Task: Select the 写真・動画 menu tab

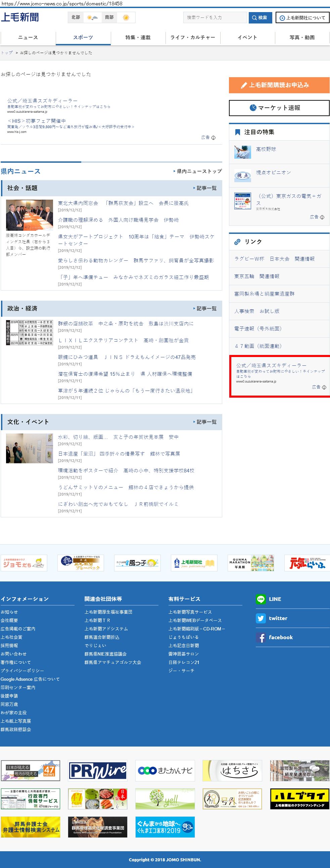Action: pyautogui.click(x=302, y=37)
